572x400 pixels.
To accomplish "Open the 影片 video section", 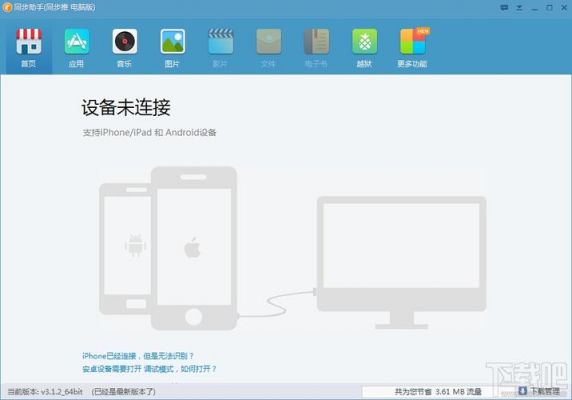I will point(220,47).
